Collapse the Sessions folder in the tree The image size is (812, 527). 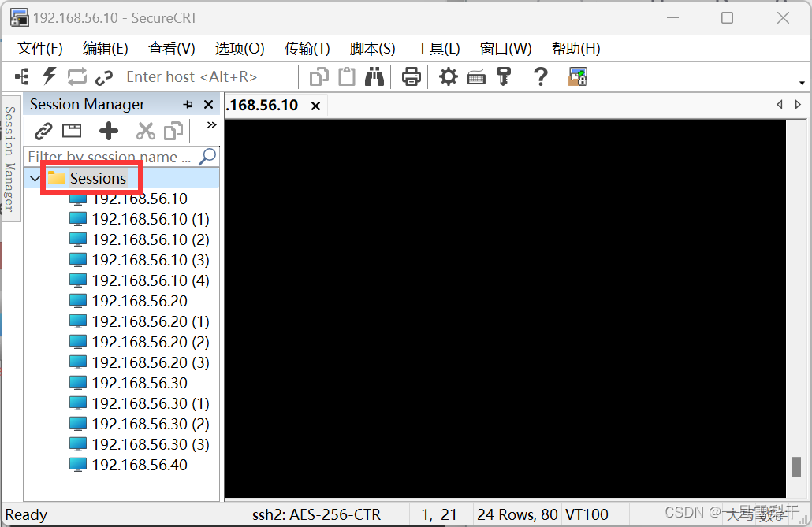34,178
